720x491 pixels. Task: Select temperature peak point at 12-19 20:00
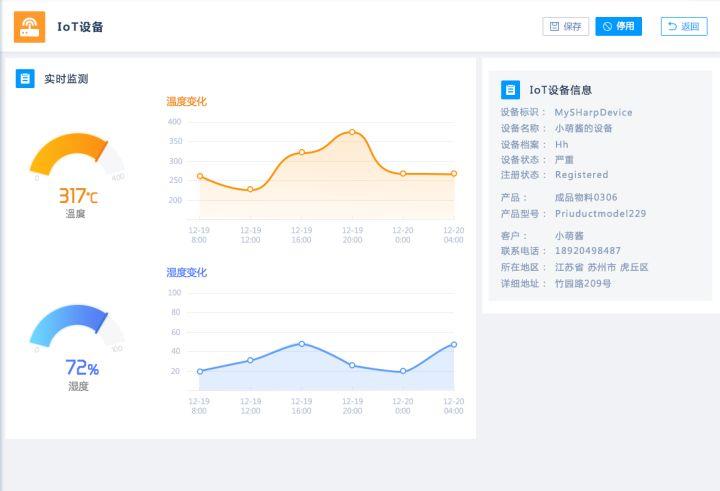tap(352, 131)
